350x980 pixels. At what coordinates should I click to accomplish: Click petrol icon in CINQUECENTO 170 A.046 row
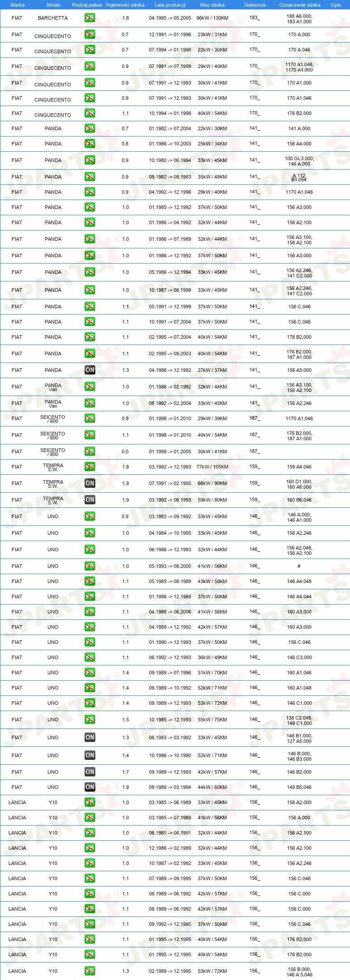pyautogui.click(x=90, y=50)
